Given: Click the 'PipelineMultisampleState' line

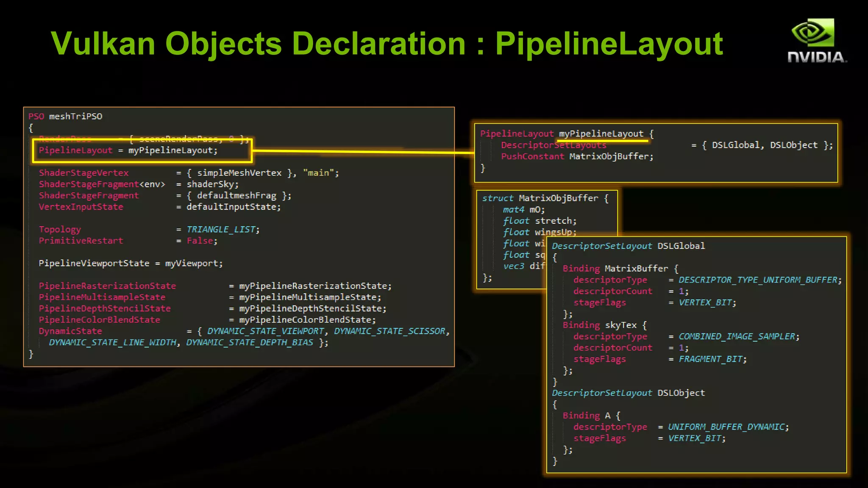Looking at the screenshot, I should (210, 297).
